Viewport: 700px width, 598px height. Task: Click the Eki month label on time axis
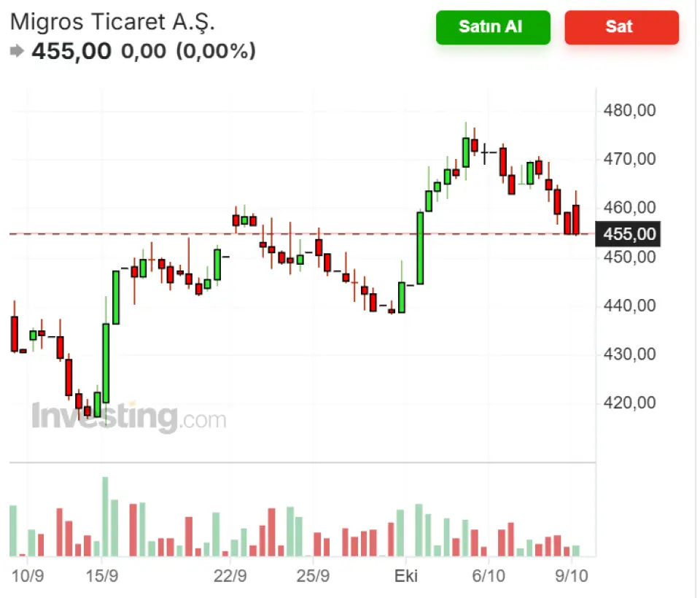405,576
